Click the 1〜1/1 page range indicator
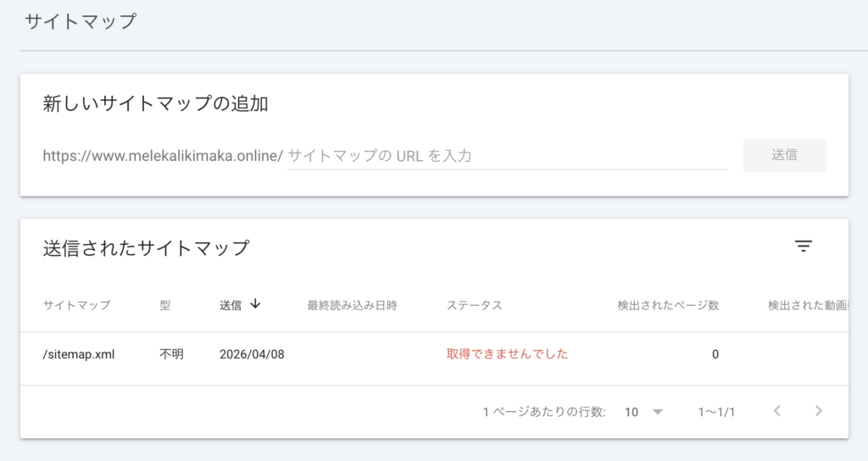Screen dimensions: 868x461 pyautogui.click(x=716, y=412)
